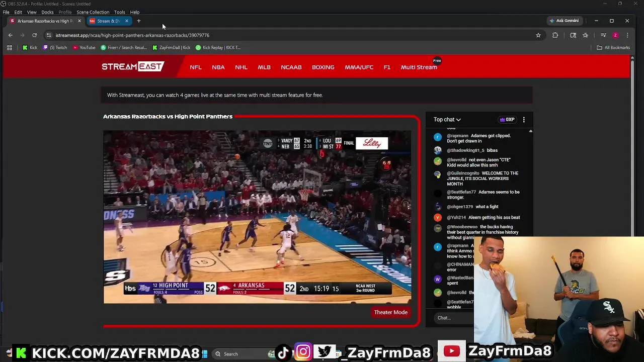Open the MMA/UFC section

coord(359,67)
